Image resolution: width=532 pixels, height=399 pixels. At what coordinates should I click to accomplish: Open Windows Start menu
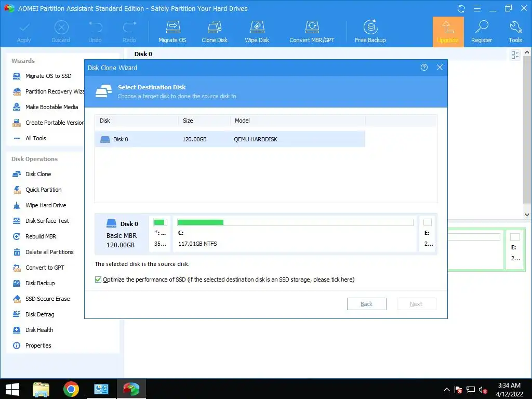coord(12,389)
